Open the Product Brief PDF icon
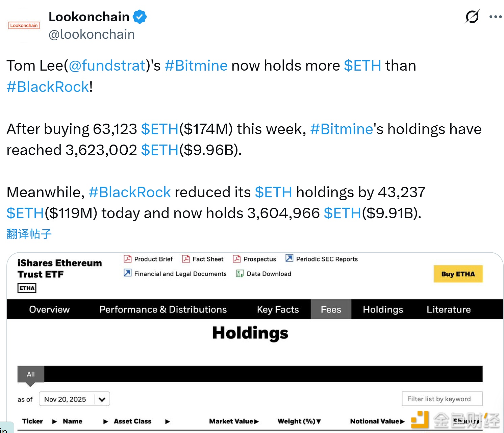The width and height of the screenshot is (504, 433). tap(127, 259)
